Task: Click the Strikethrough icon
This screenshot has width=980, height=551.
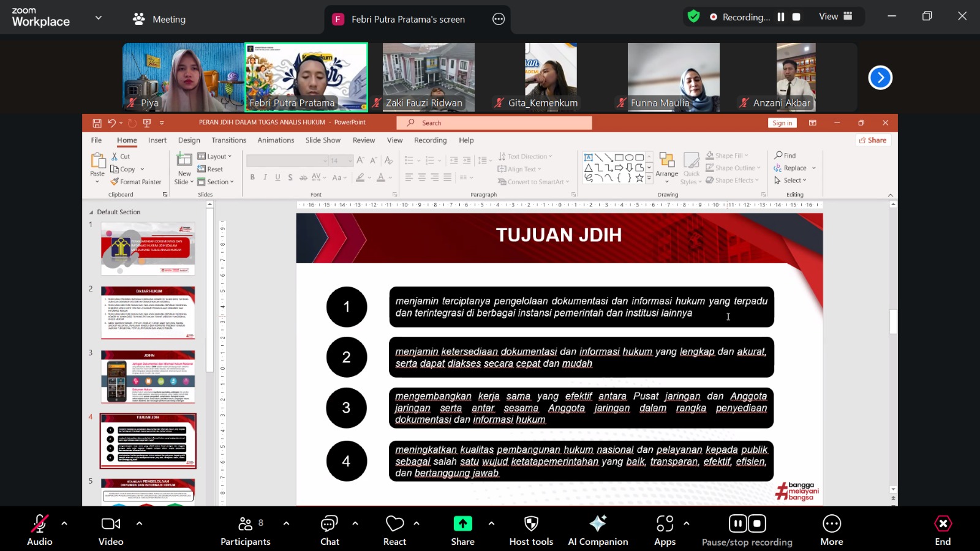Action: [303, 177]
